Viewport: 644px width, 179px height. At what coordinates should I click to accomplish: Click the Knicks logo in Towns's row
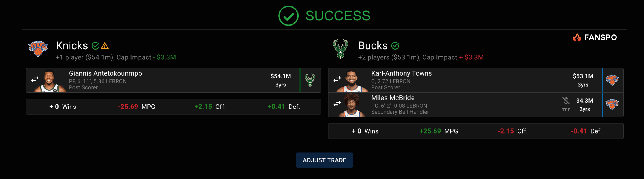tap(612, 80)
